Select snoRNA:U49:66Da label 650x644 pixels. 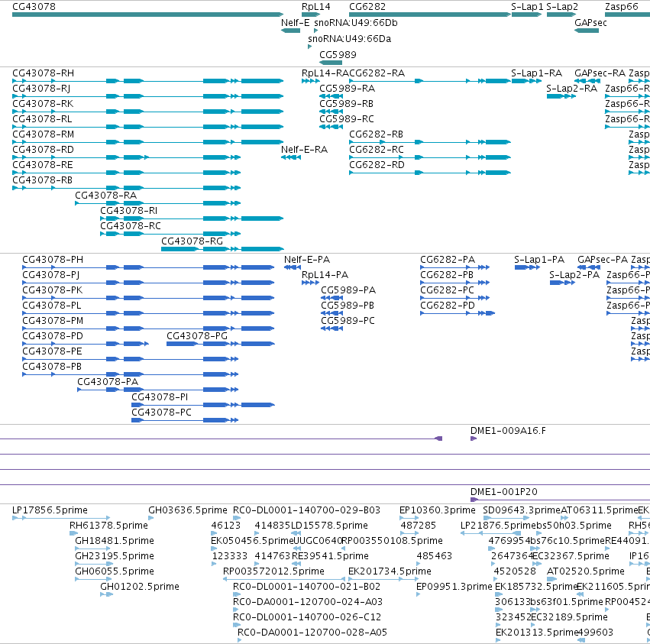(x=350, y=39)
